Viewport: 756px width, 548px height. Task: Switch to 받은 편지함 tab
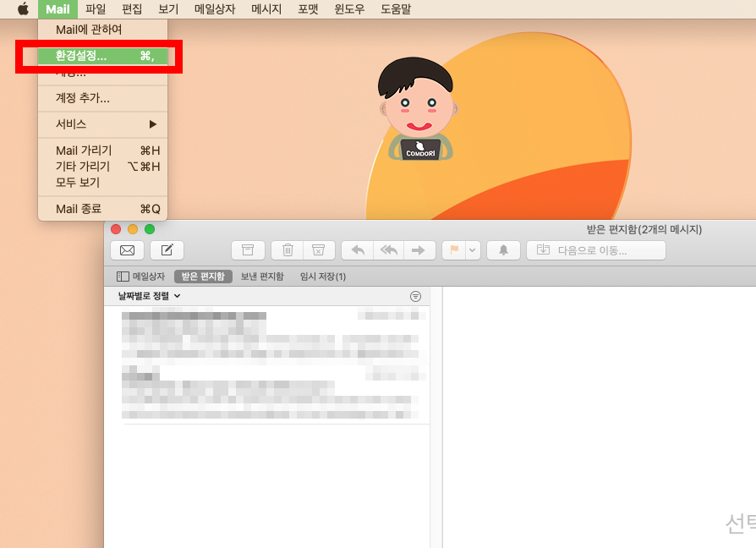click(203, 277)
